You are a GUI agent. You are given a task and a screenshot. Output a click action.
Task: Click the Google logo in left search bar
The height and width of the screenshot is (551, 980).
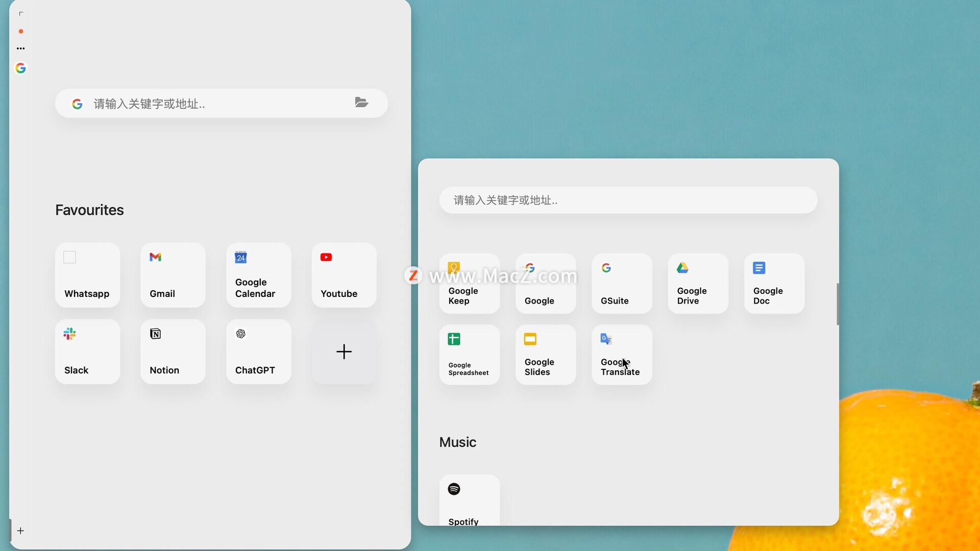coord(77,104)
